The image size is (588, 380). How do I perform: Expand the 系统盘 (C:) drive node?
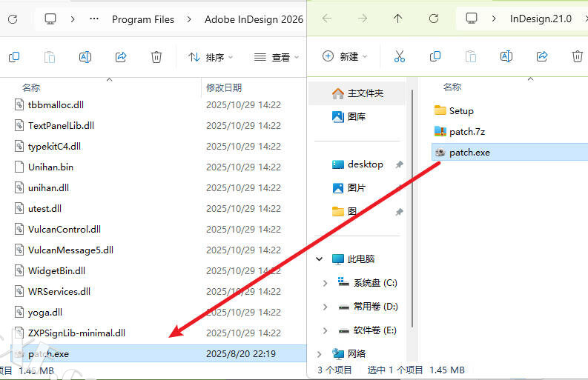[325, 283]
